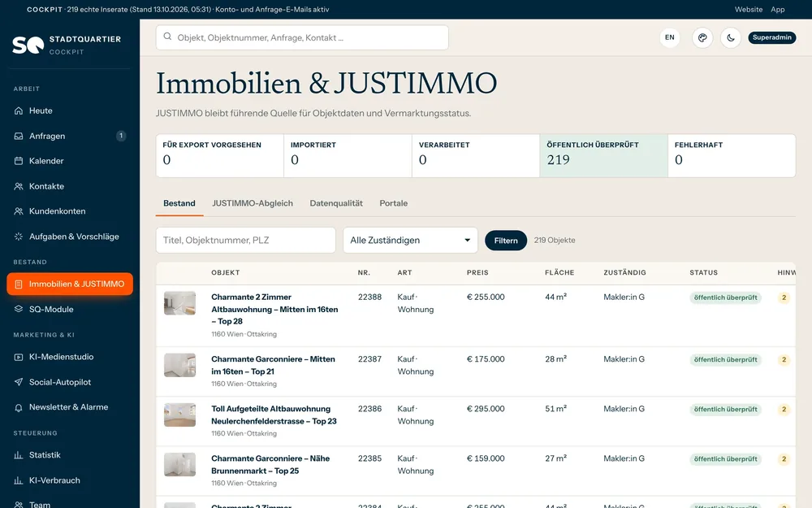The width and height of the screenshot is (812, 508).
Task: Click the Immobilien & JUSTIMMO document icon
Action: (x=19, y=284)
